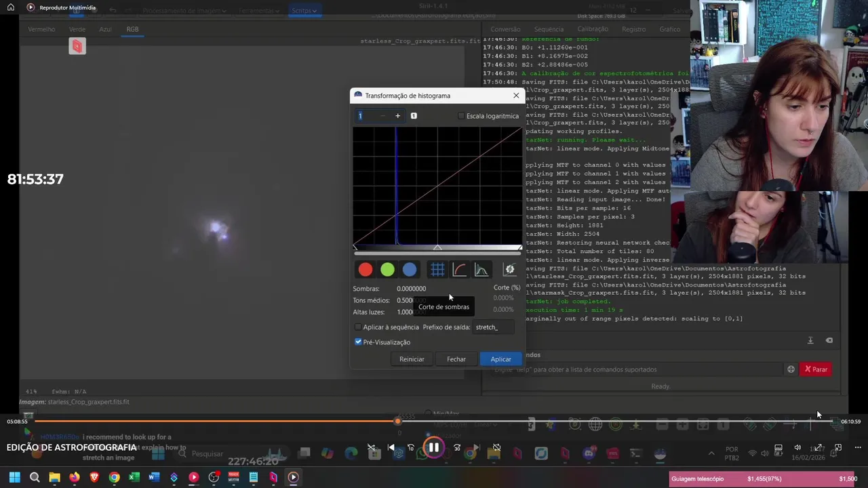Pause the video in the media player
Screen dimensions: 868x488
point(433,448)
